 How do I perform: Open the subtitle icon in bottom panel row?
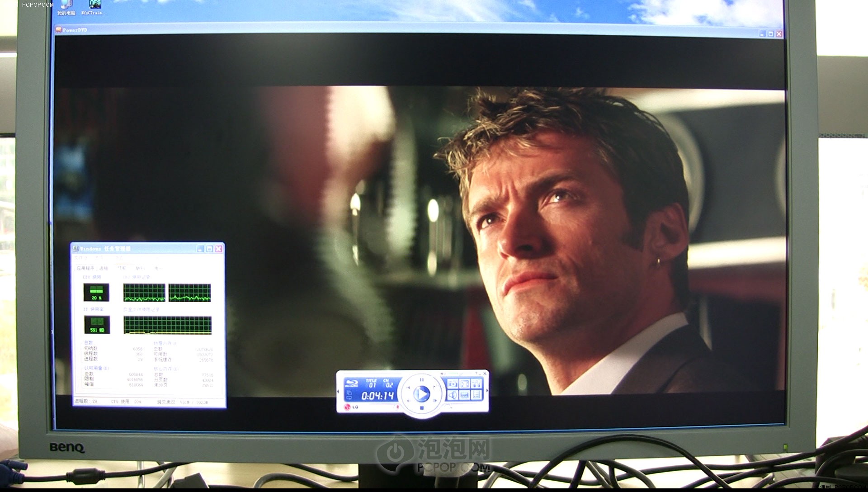coord(464,395)
